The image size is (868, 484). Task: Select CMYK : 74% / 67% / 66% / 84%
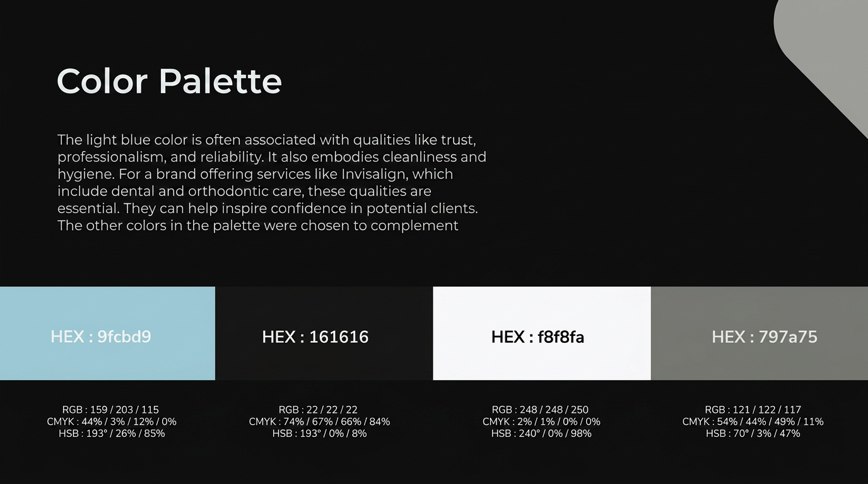[x=319, y=422]
